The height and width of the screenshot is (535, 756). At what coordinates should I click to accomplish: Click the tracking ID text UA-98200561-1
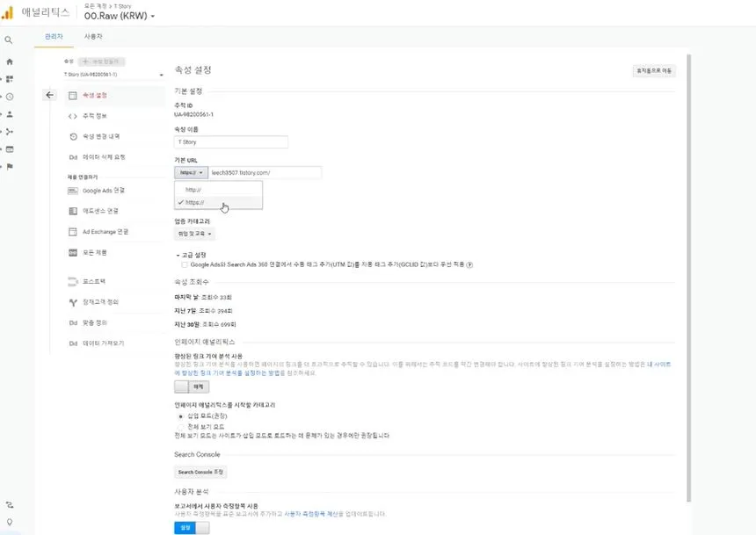coord(193,115)
